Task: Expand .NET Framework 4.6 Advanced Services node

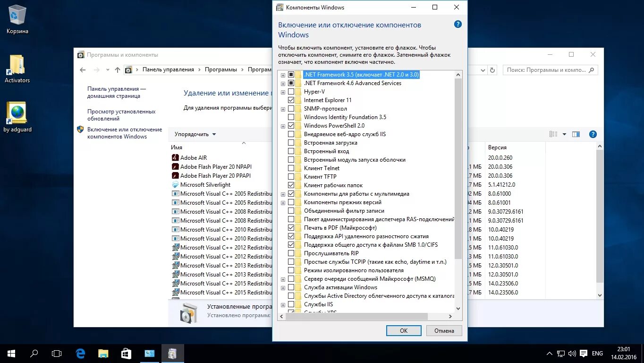Action: point(283,83)
